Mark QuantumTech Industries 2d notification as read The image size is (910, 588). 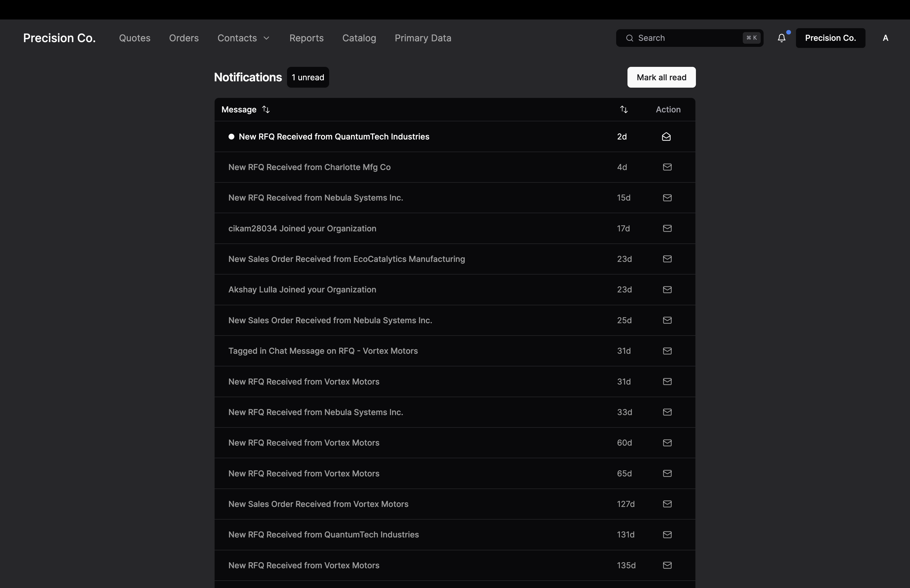pyautogui.click(x=666, y=137)
